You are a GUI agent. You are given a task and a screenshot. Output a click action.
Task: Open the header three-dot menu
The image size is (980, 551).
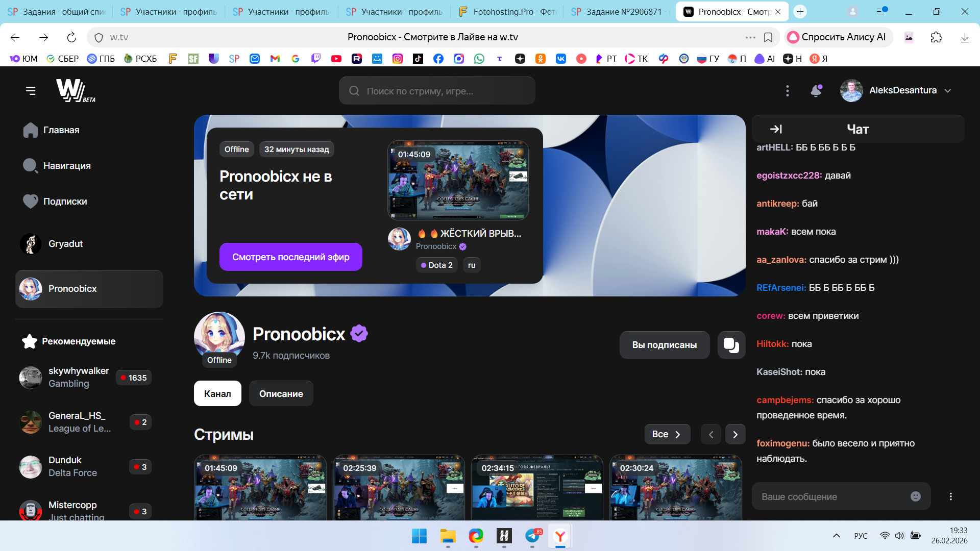click(787, 91)
